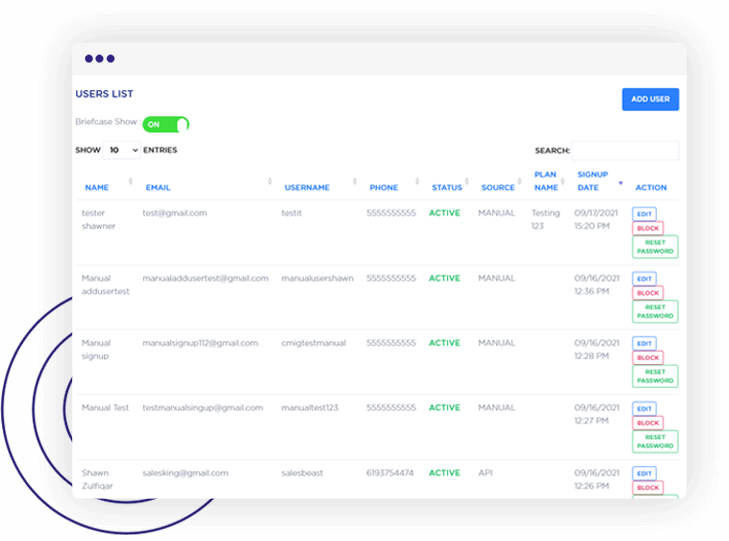This screenshot has height=541, width=729.
Task: Toggle the Briefcase Show switch off
Action: point(166,125)
